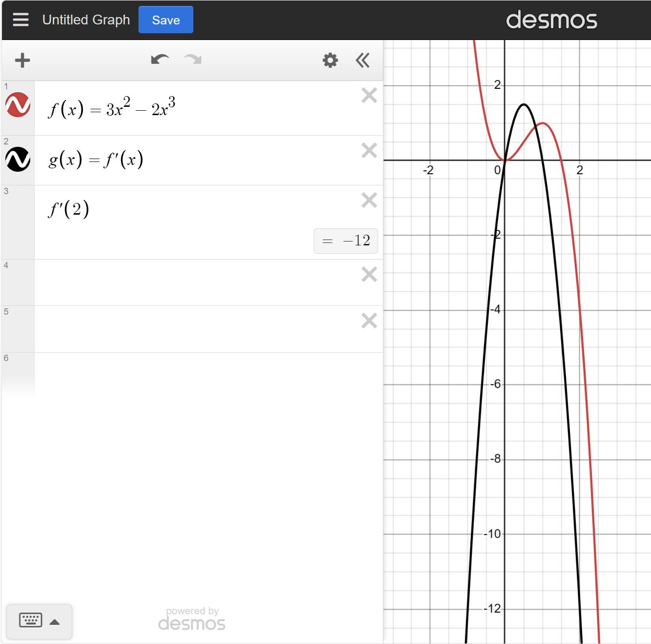Viewport: 651px width, 644px height.
Task: Open the expression list settings gear
Action: [x=330, y=60]
